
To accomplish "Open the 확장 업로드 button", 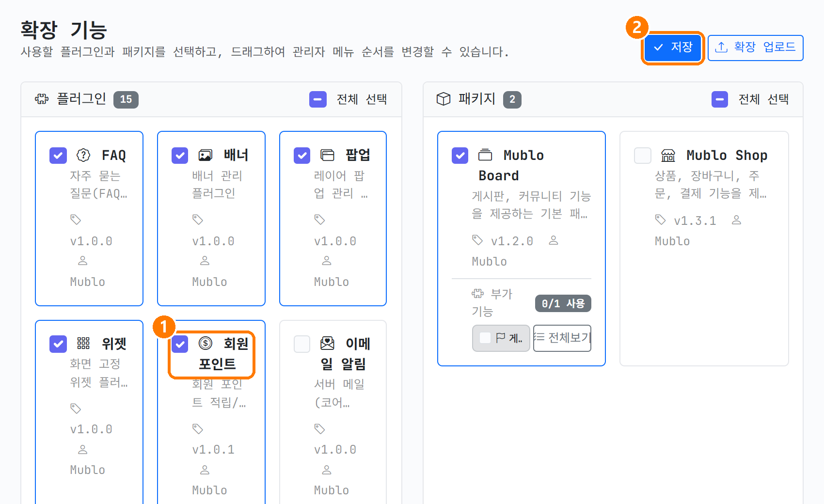I will pyautogui.click(x=755, y=47).
